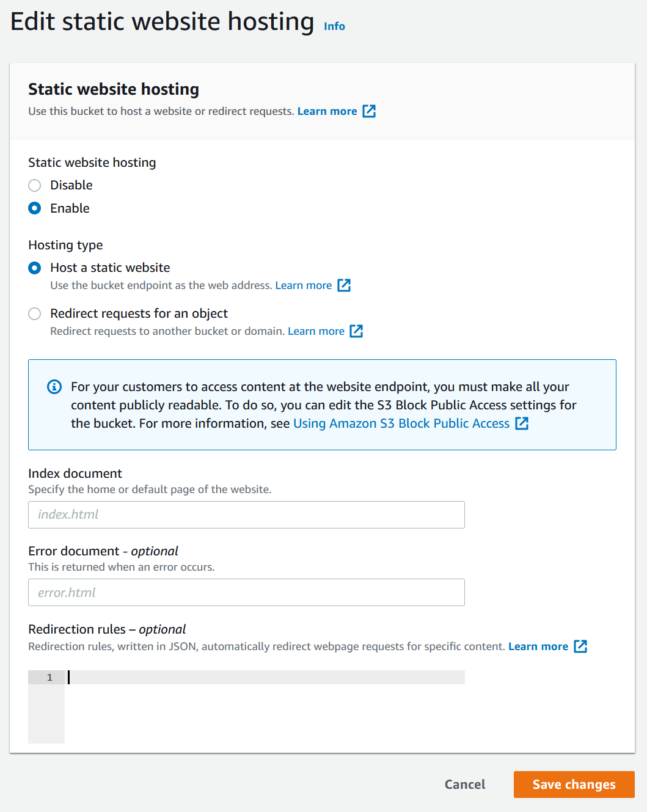Screen dimensions: 647x812
Task: Open Learn more link for redirection rules
Action: tap(538, 646)
